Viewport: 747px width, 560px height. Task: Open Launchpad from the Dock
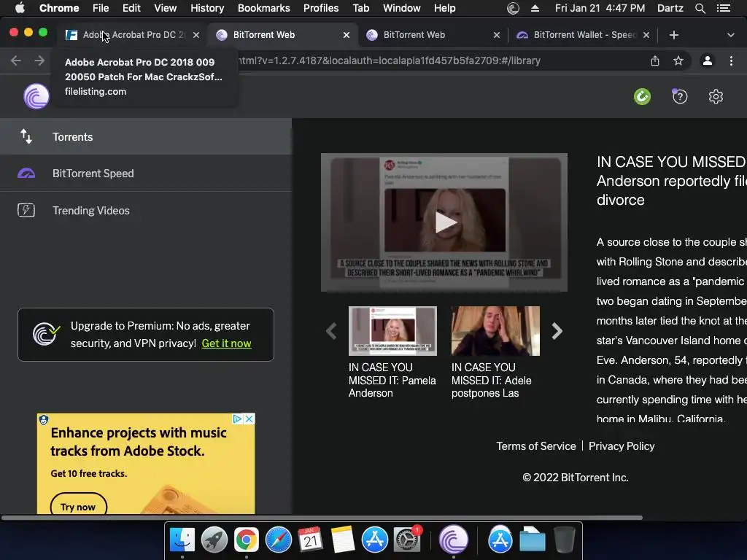coord(214,540)
